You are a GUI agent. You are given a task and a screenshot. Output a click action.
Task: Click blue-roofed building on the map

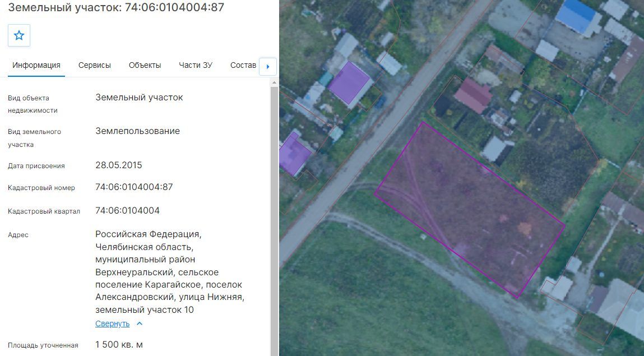tap(577, 17)
